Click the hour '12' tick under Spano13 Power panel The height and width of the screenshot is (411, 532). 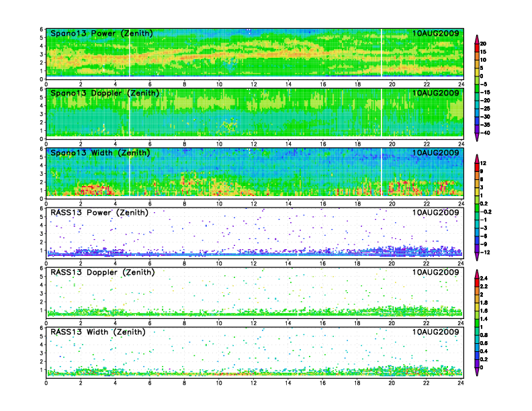(254, 84)
